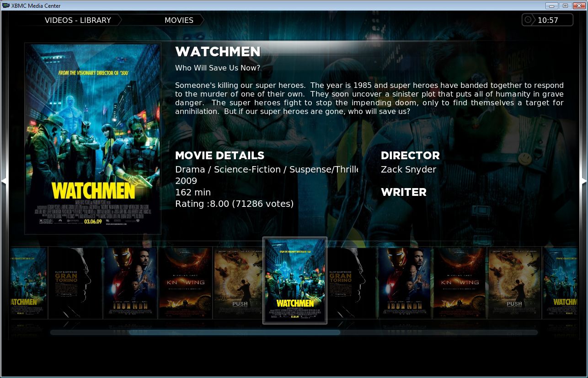588x378 pixels.
Task: Click the clock icon beside 10:57
Action: point(528,20)
